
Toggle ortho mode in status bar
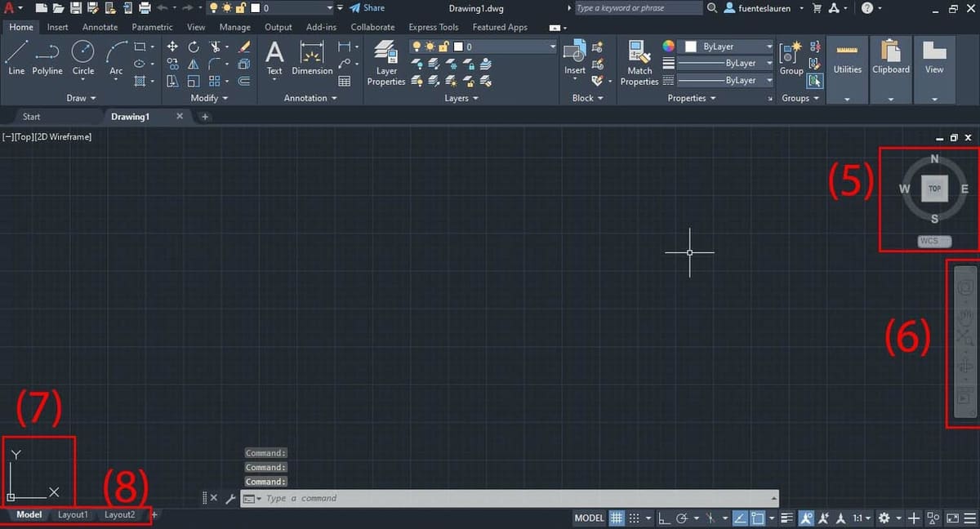click(x=663, y=518)
